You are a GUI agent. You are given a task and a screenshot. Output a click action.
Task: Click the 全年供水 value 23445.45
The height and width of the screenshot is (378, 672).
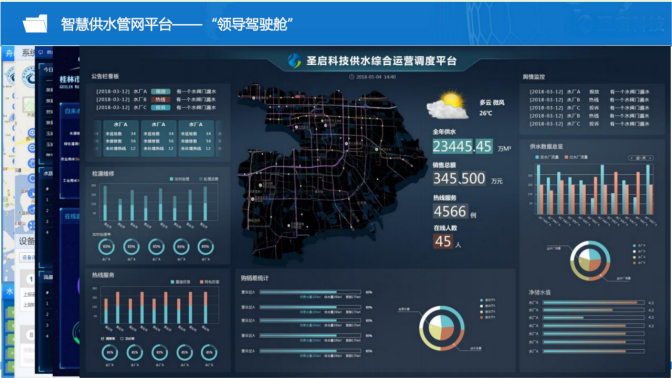(x=462, y=147)
